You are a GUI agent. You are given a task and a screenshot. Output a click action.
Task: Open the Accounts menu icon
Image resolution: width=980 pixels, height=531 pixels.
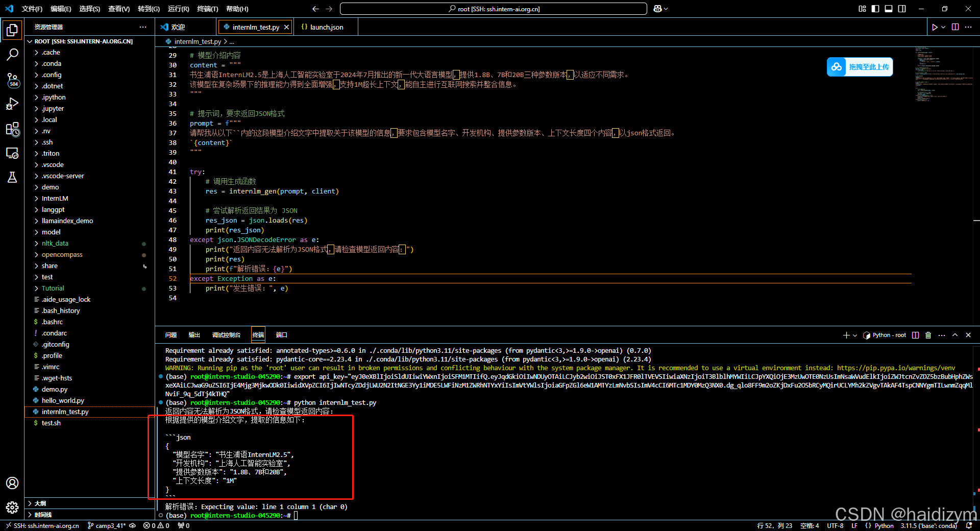pyautogui.click(x=12, y=483)
